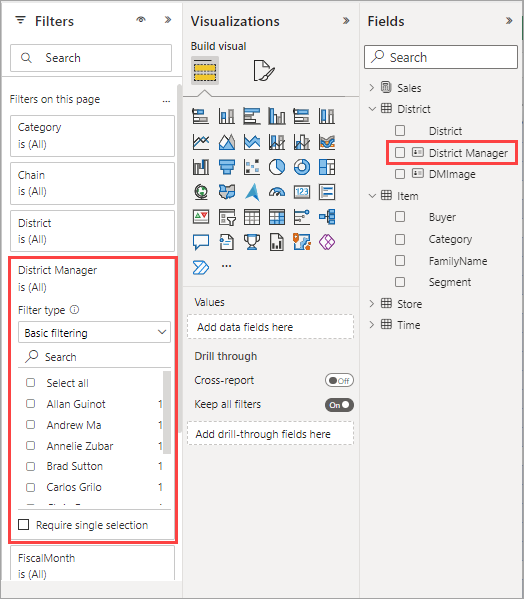Image resolution: width=524 pixels, height=599 pixels.
Task: Switch to Build visual tab
Action: (x=205, y=71)
